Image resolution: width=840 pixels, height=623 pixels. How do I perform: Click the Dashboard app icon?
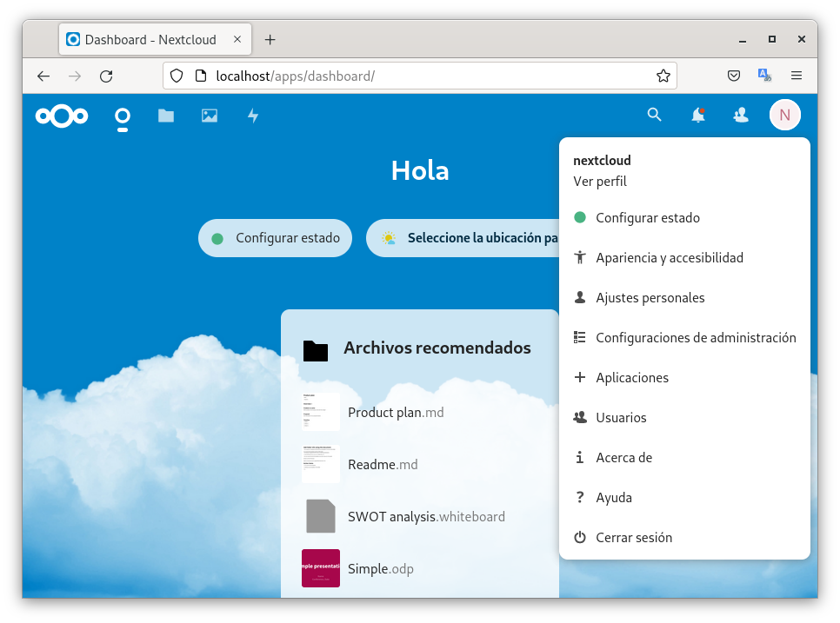tap(123, 116)
